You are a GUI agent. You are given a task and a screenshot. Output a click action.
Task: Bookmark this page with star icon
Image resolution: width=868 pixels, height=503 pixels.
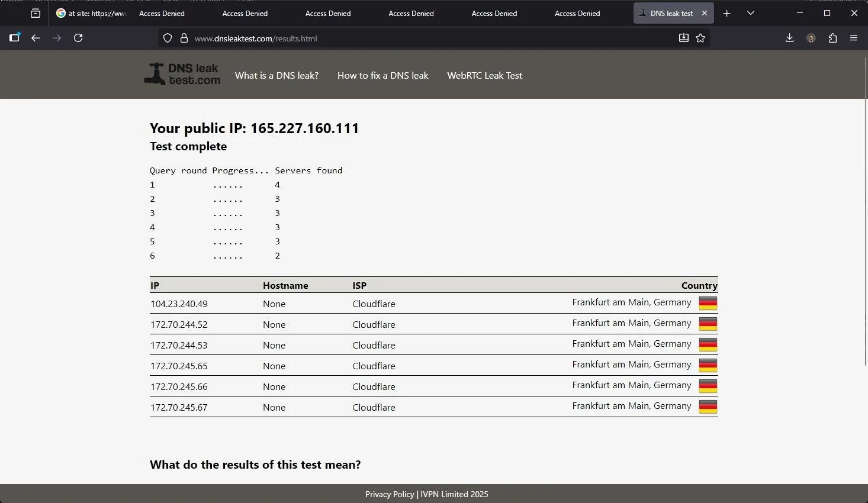pyautogui.click(x=700, y=38)
